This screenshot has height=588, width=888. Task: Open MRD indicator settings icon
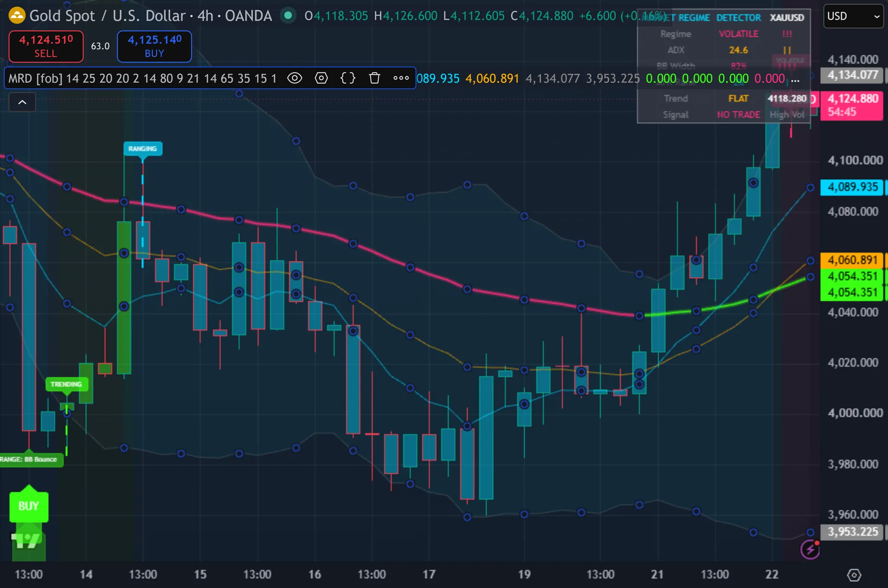tap(321, 78)
